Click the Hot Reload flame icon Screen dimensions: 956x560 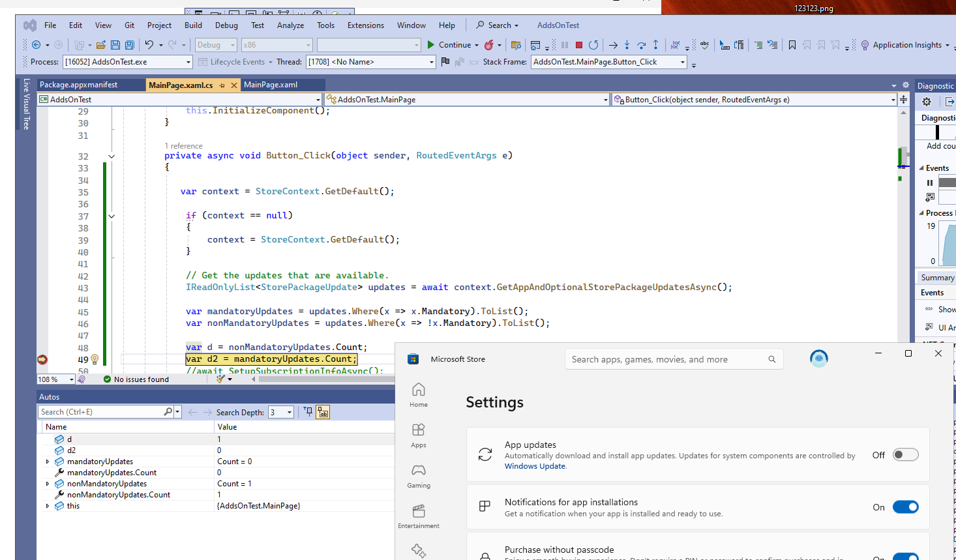488,45
